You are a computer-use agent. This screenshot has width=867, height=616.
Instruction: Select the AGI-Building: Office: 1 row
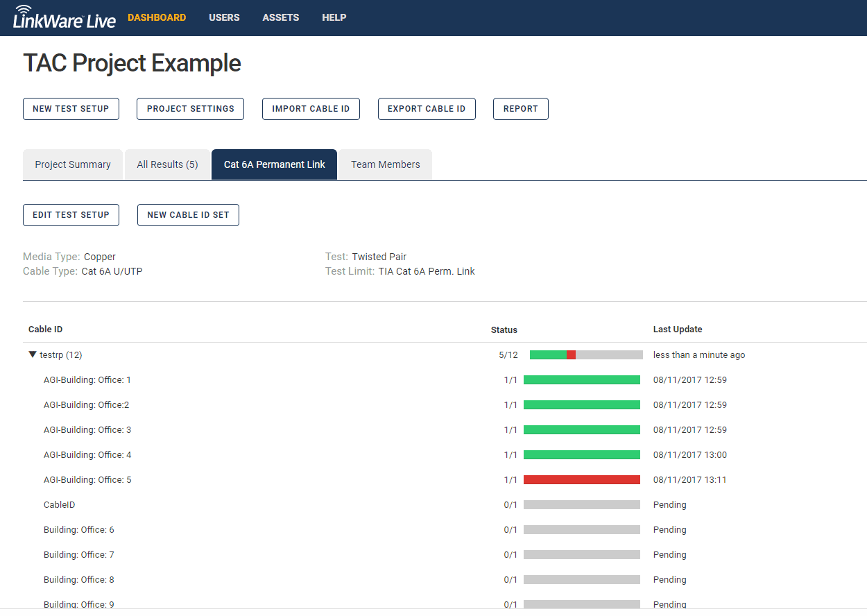87,379
